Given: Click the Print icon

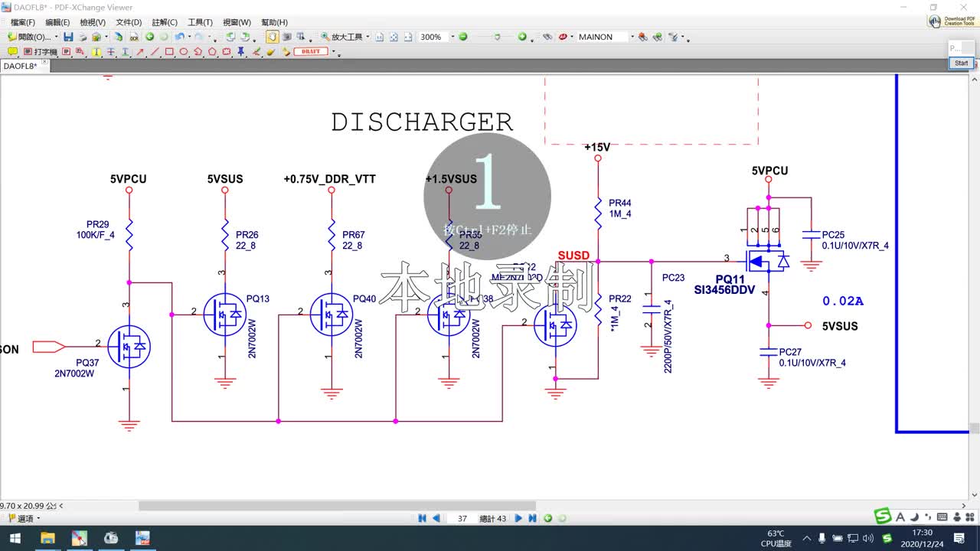Looking at the screenshot, I should click(x=83, y=37).
